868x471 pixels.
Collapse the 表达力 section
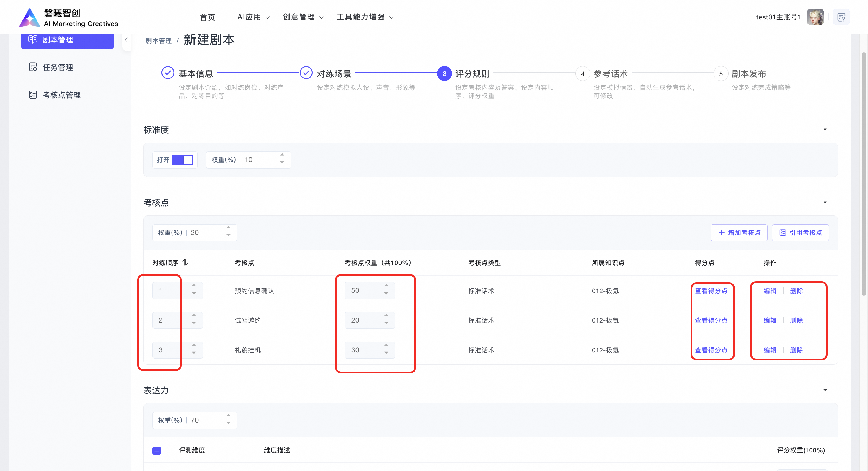(x=825, y=390)
